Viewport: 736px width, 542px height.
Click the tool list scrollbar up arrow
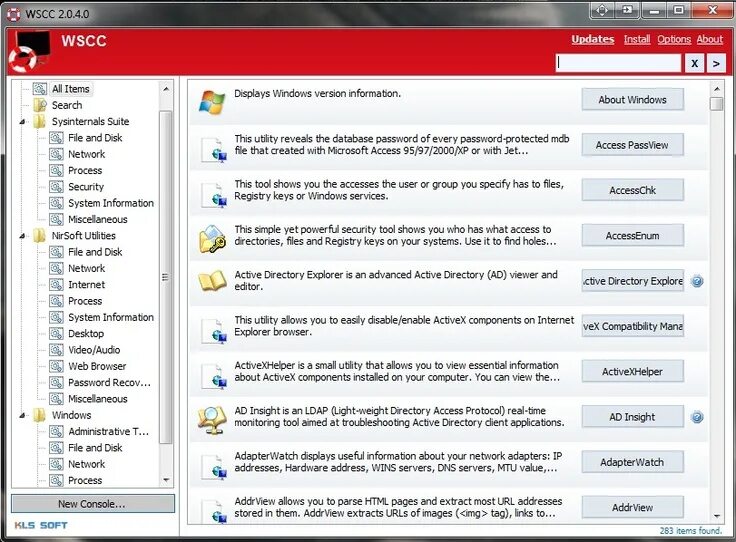point(717,88)
